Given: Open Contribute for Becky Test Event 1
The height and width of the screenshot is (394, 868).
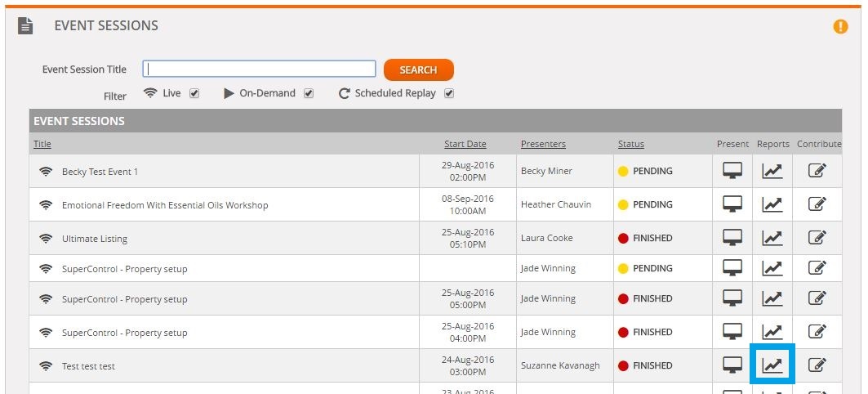Looking at the screenshot, I should 817,171.
